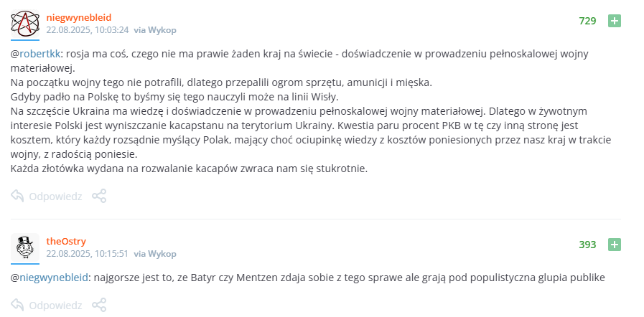Upvote niegwynebleid's comment with plus button
644x317 pixels.
tap(615, 21)
